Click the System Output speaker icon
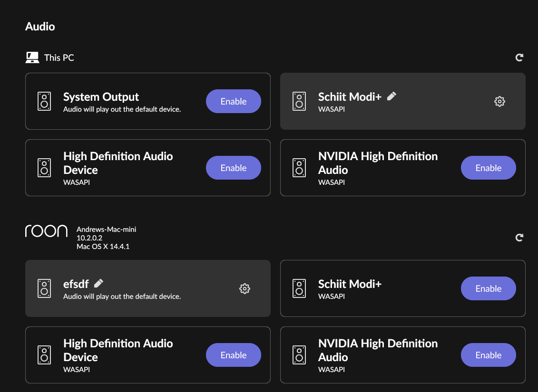Screen dimensions: 538x392 pyautogui.click(x=44, y=101)
